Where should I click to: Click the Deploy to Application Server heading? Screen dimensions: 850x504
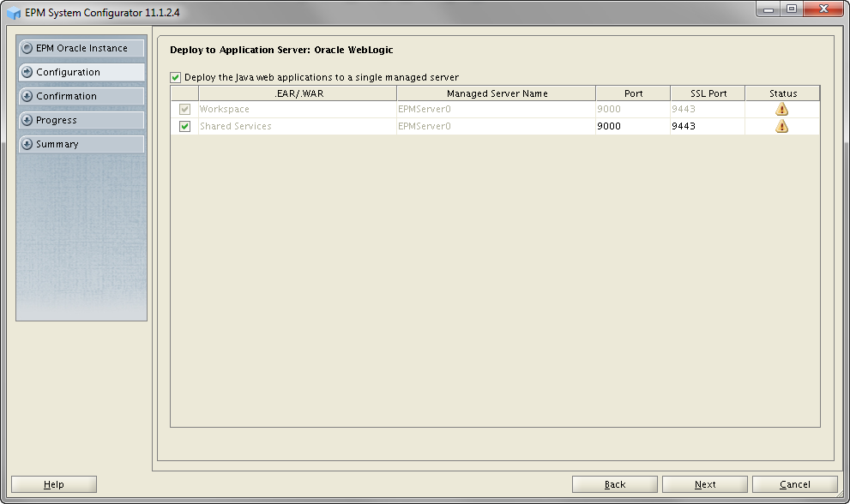tap(281, 50)
